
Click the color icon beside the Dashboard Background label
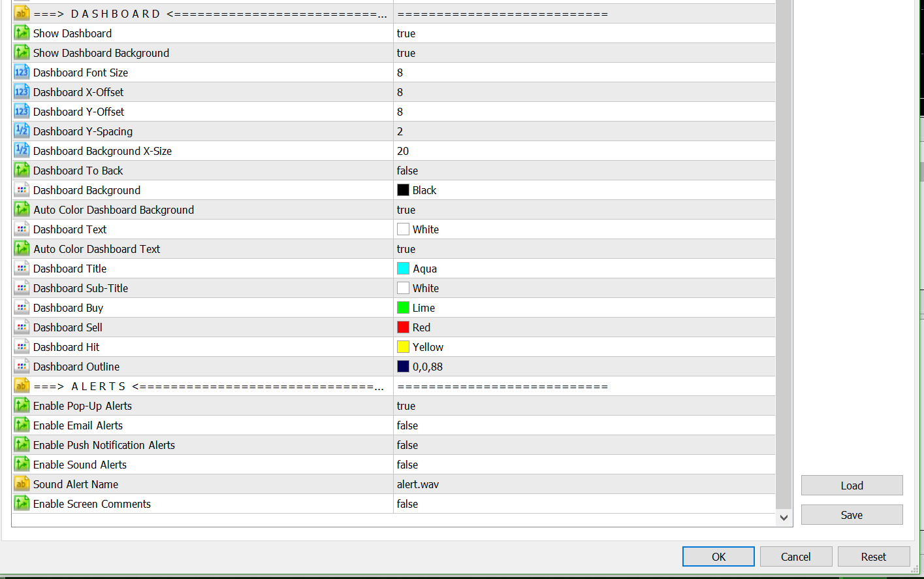pyautogui.click(x=22, y=190)
